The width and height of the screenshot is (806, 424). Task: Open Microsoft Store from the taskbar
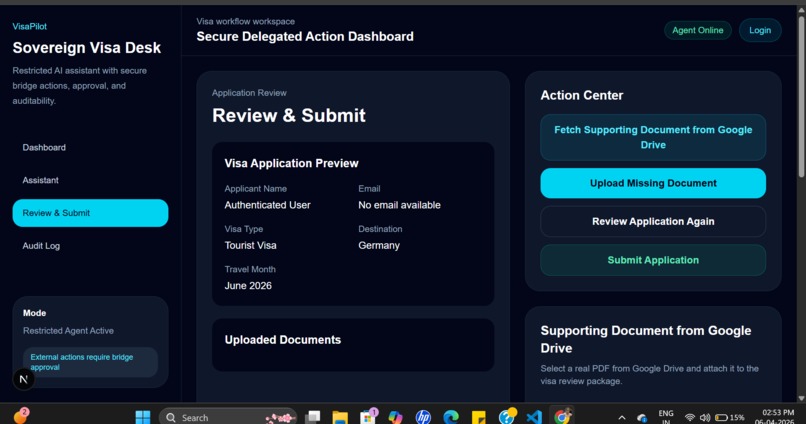[x=368, y=417]
